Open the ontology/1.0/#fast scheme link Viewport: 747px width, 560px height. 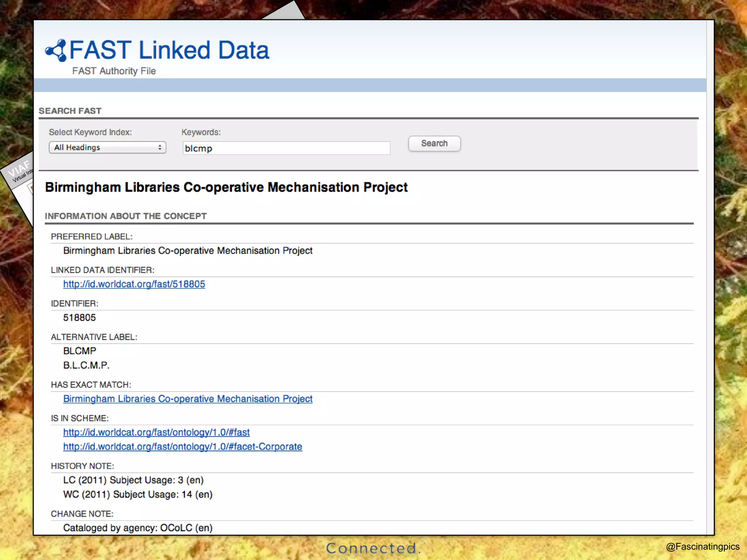click(156, 432)
